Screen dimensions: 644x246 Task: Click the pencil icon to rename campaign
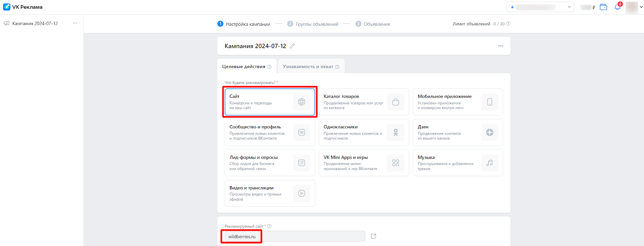tap(292, 46)
